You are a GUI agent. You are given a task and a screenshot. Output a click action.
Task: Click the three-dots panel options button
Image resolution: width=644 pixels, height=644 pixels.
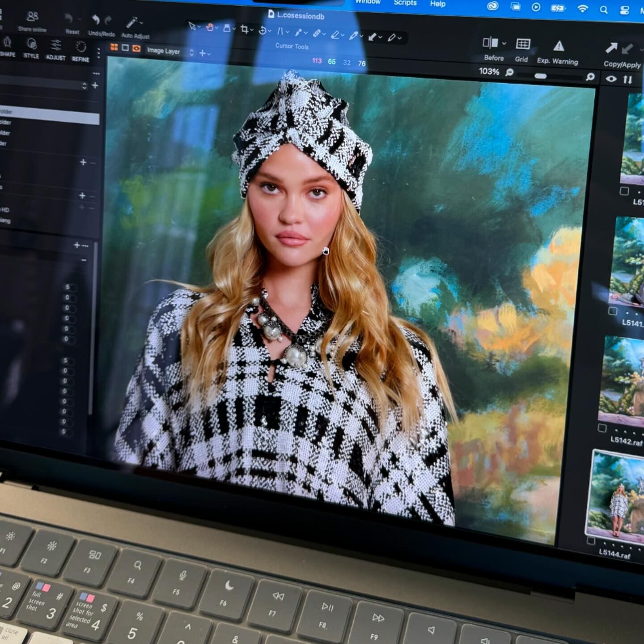click(x=96, y=73)
